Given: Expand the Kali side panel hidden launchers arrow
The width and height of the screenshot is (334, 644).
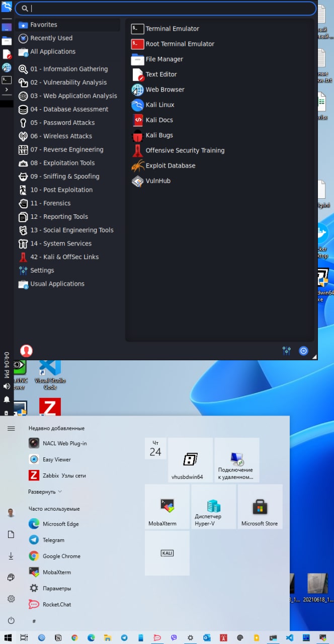Looking at the screenshot, I should click(x=7, y=90).
